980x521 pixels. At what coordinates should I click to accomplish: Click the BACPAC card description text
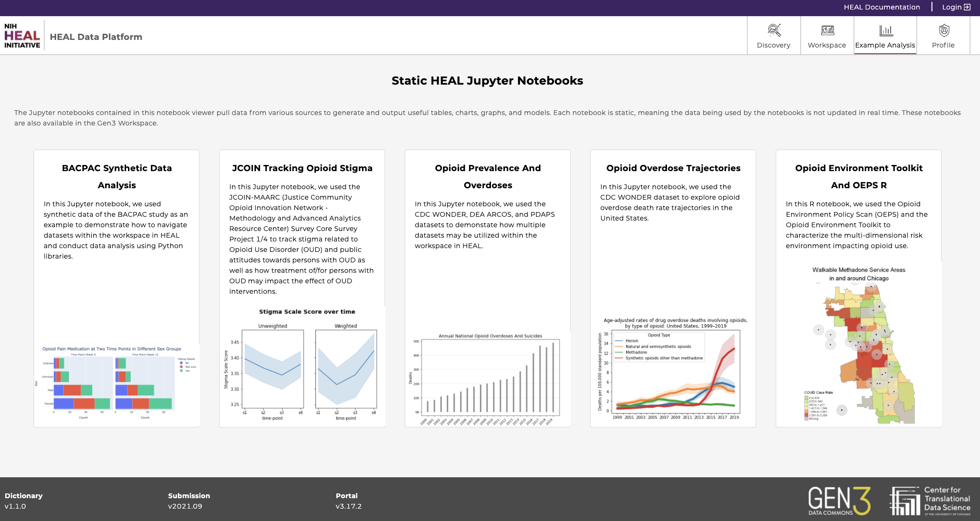tap(116, 230)
